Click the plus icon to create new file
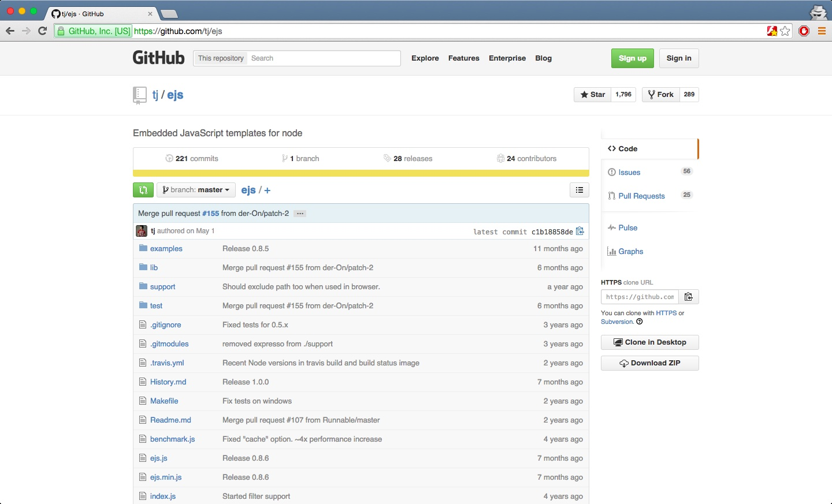The height and width of the screenshot is (504, 832). click(x=268, y=190)
